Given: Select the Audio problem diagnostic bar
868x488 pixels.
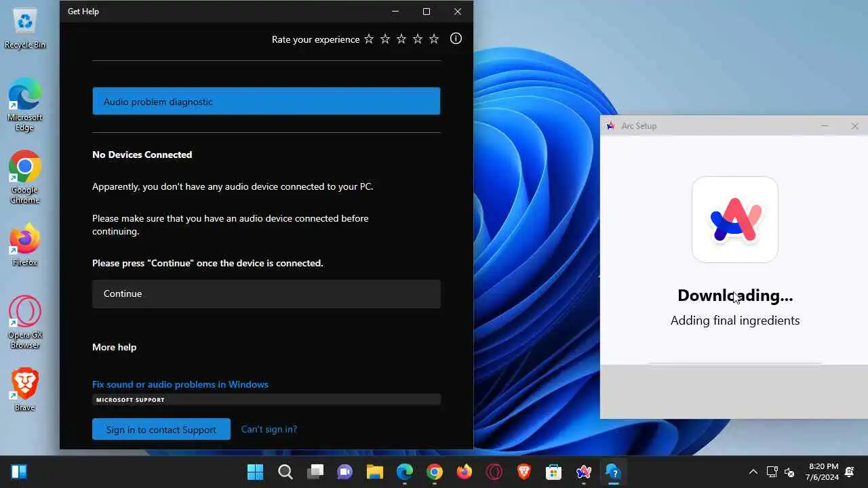Looking at the screenshot, I should point(267,101).
